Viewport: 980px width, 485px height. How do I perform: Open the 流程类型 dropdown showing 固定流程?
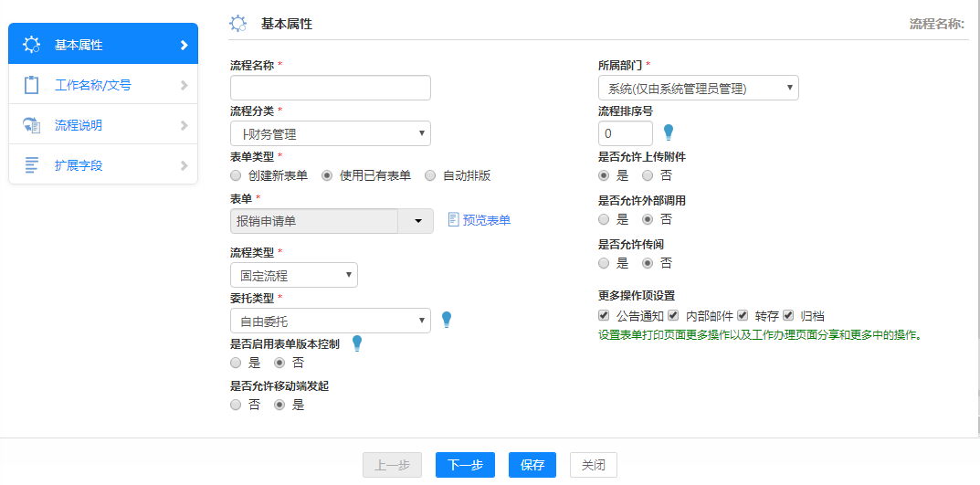(293, 275)
